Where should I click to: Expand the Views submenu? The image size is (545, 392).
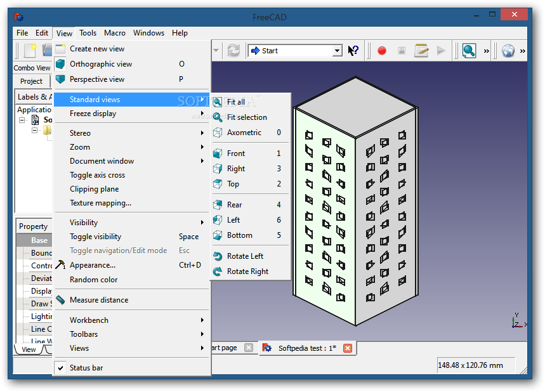click(x=132, y=348)
